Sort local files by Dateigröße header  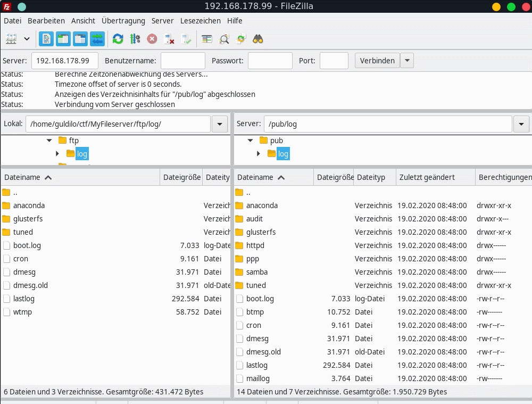[181, 177]
